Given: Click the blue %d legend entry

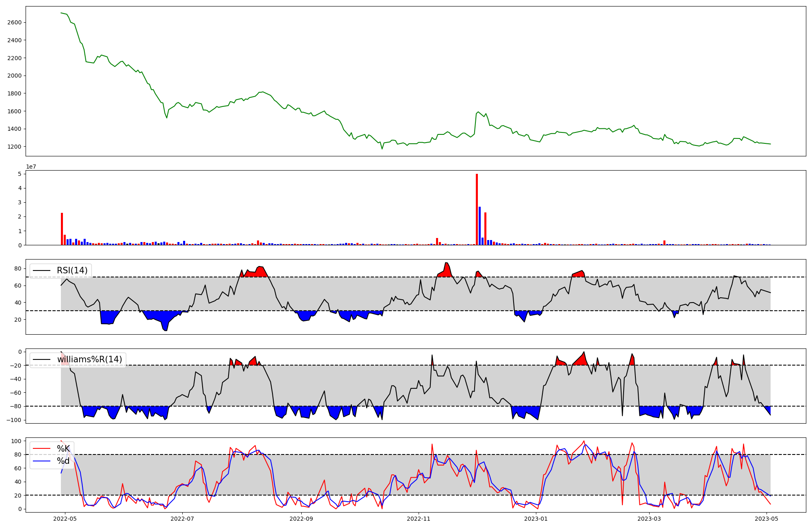Looking at the screenshot, I should click(63, 461).
